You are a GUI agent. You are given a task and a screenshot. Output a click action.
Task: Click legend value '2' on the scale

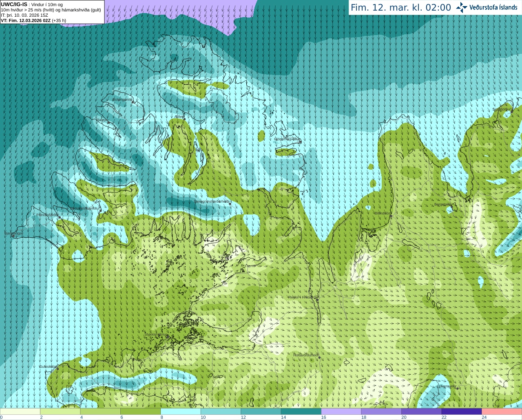pos(41,417)
